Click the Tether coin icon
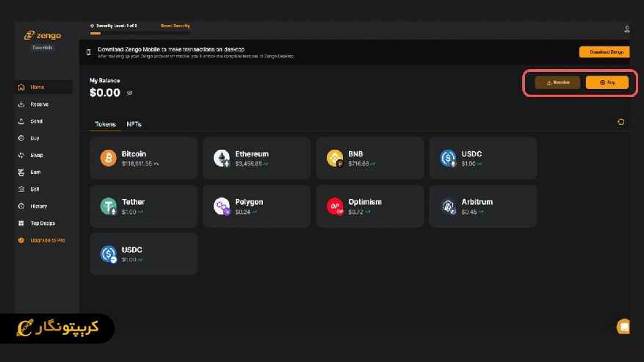 click(109, 206)
